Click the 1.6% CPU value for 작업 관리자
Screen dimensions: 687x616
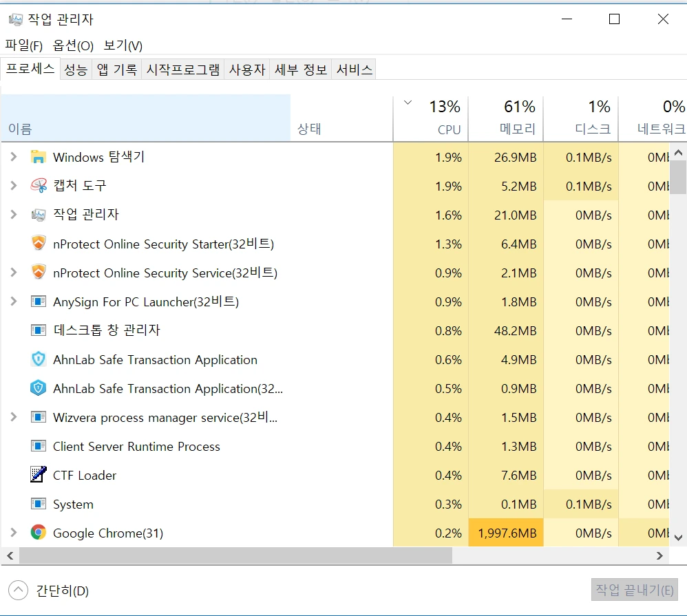click(448, 215)
